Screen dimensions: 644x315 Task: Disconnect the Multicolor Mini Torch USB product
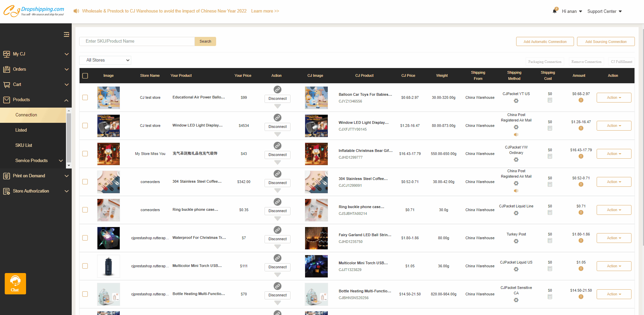tap(277, 267)
